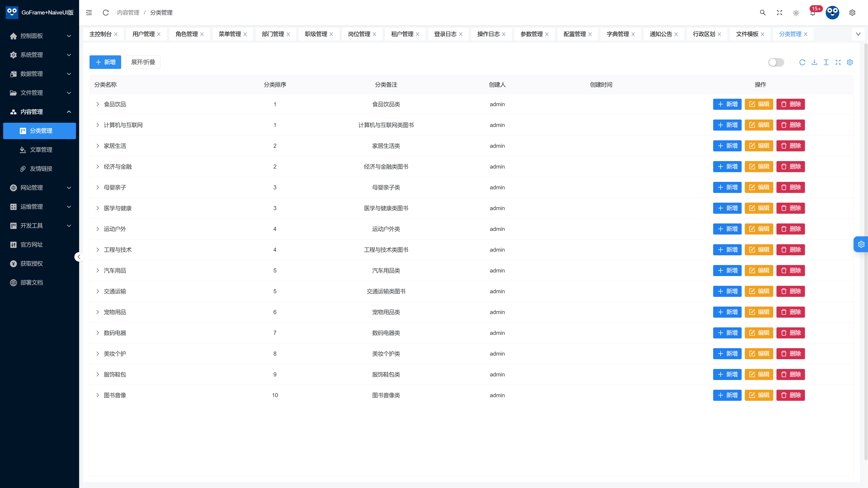Enter fullscreen via header expand icon
The image size is (868, 488).
(x=779, y=12)
